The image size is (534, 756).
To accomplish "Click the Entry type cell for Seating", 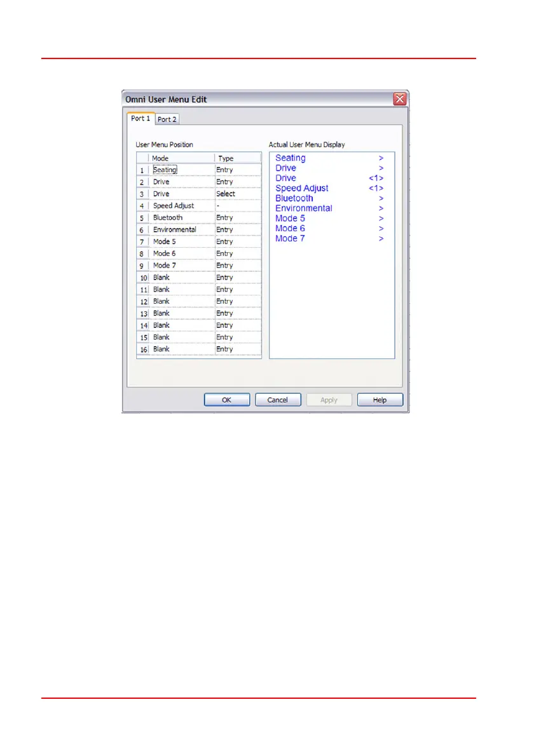I will [238, 170].
